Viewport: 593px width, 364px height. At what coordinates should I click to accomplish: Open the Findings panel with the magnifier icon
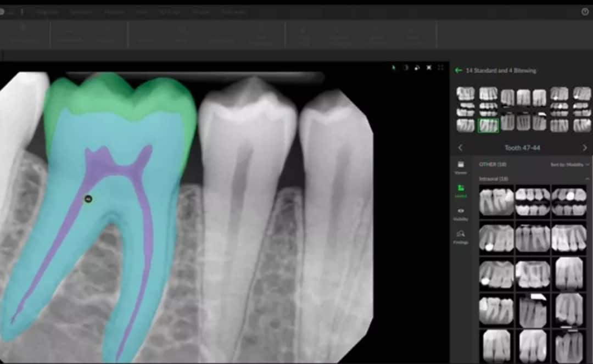coord(461,237)
